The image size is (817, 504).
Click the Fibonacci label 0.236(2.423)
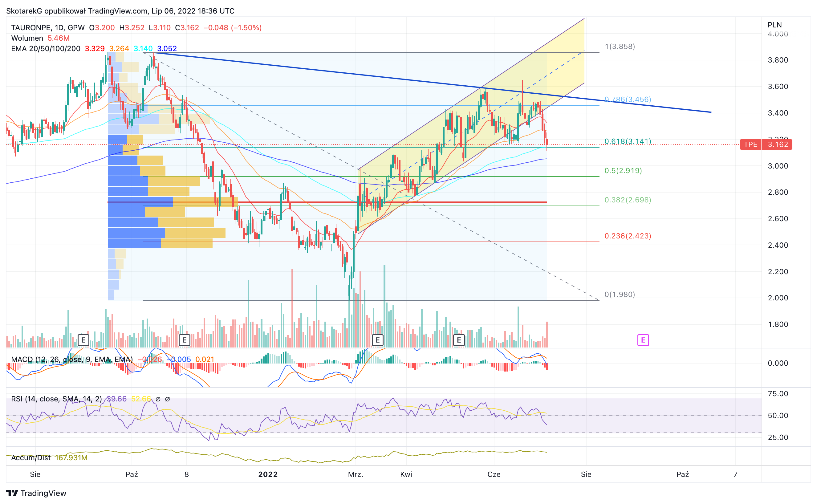(628, 236)
